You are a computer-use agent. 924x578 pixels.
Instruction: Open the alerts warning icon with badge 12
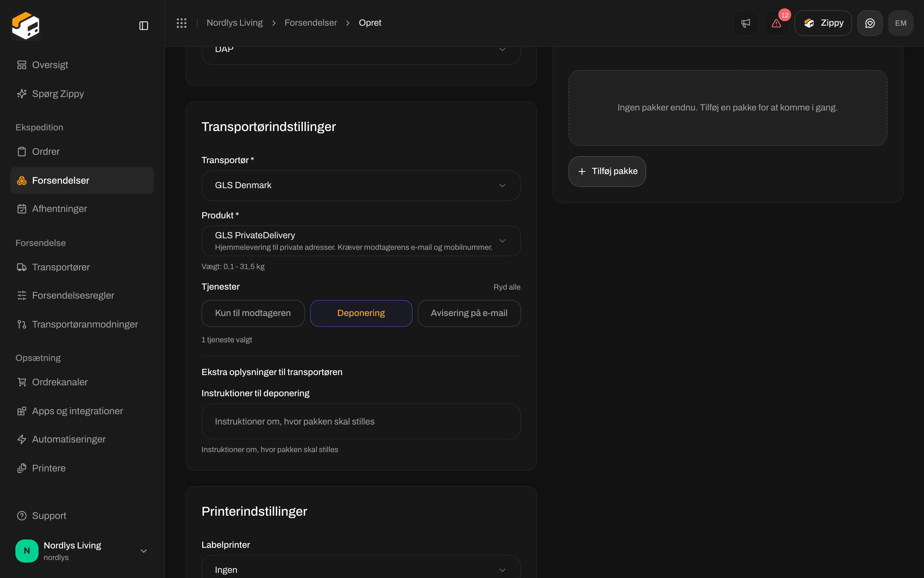776,23
